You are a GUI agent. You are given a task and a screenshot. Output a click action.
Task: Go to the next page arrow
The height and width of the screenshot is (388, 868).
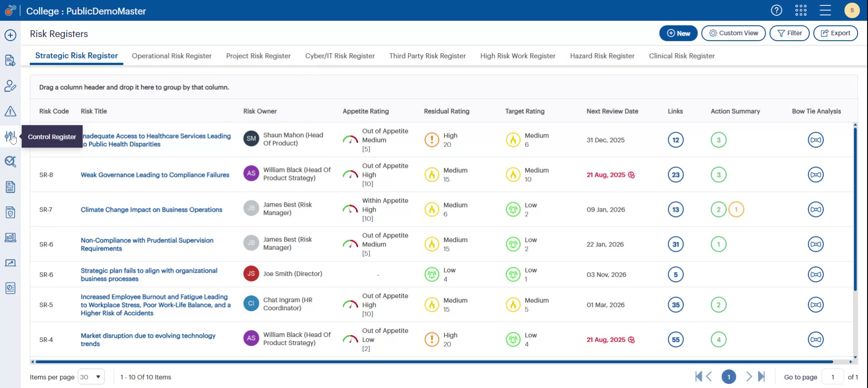coord(749,377)
